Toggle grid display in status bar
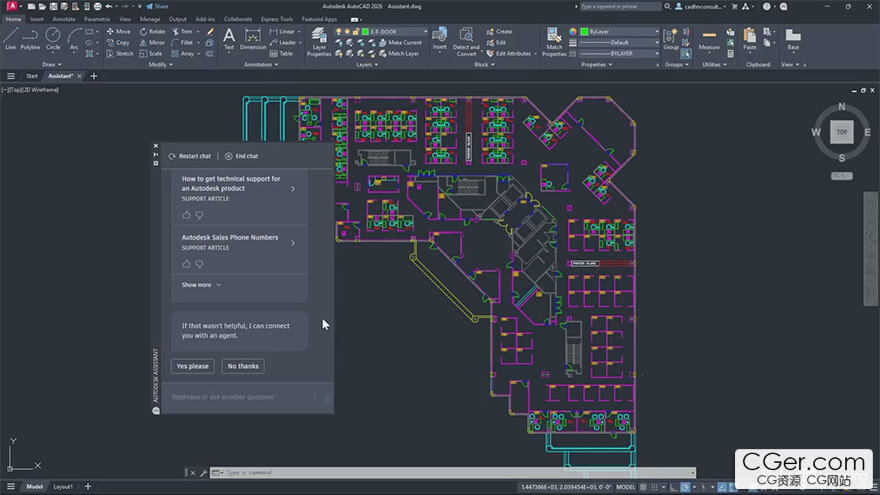Viewport: 880px width, 495px height. pyautogui.click(x=643, y=487)
